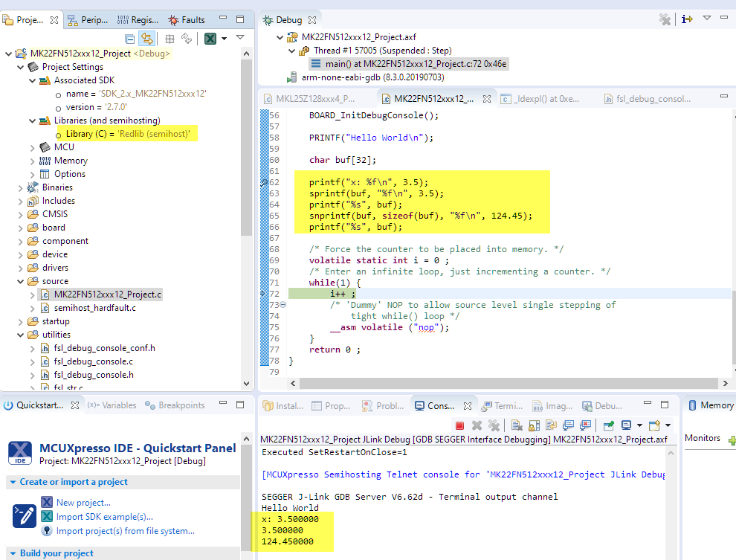
Task: Collapse Project Settings node
Action: click(x=20, y=67)
